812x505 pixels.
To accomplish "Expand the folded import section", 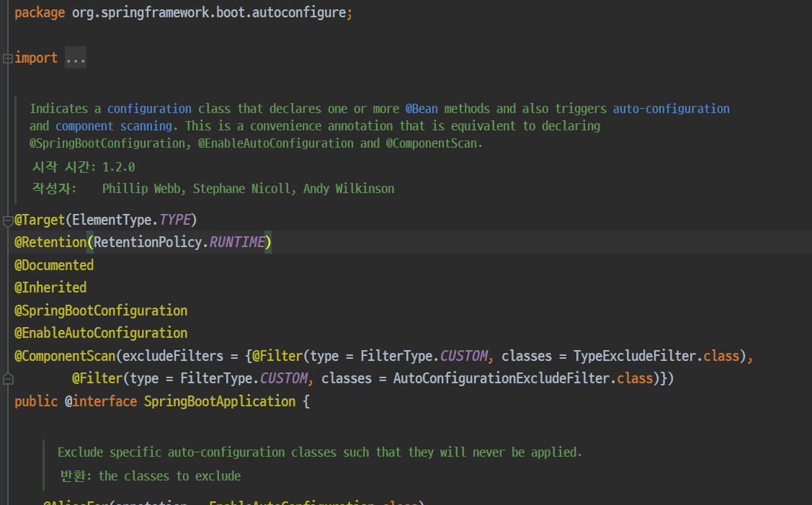I will pos(8,58).
